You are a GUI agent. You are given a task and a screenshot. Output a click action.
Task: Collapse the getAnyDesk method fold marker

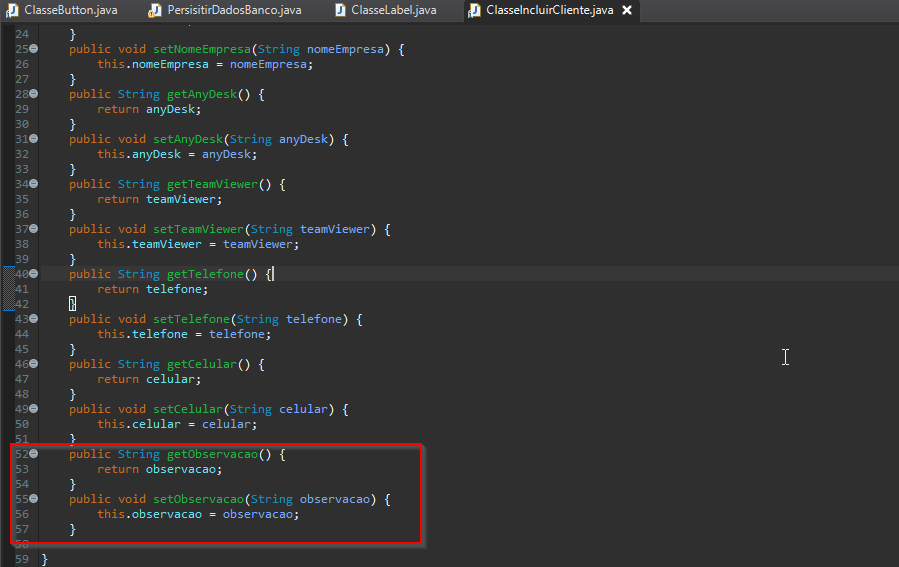click(34, 94)
